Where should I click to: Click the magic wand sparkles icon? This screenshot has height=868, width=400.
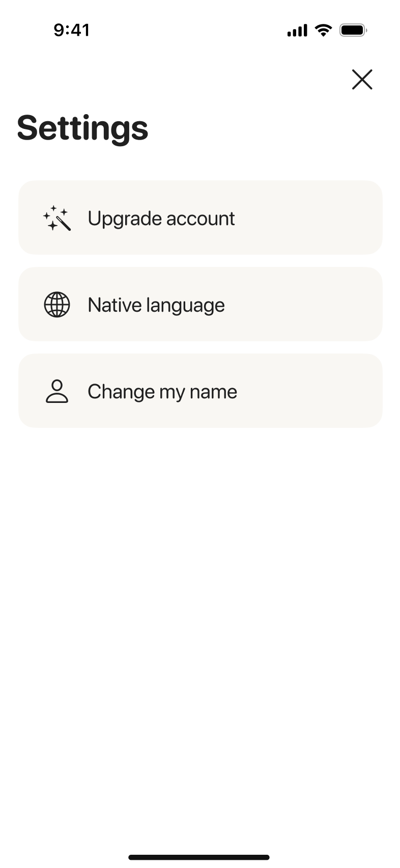tap(57, 218)
